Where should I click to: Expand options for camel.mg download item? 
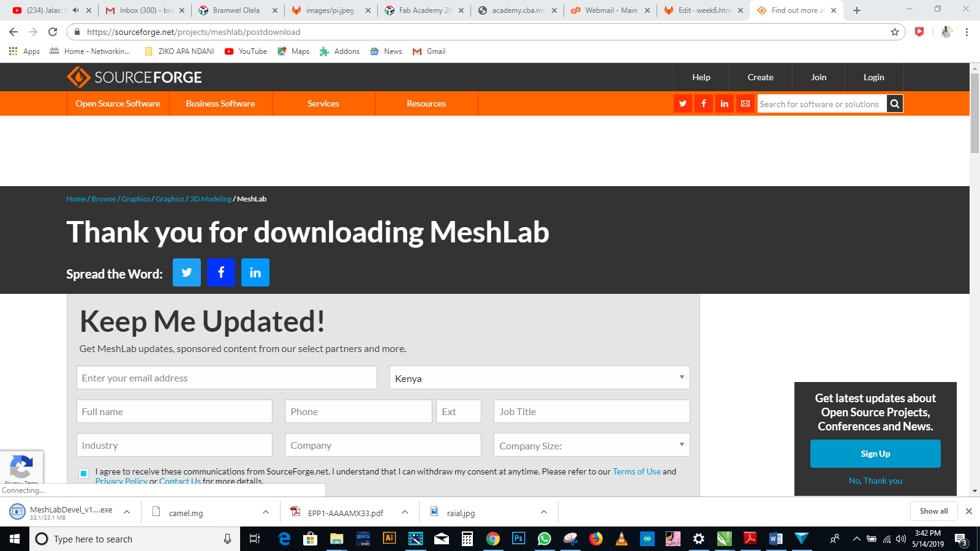pos(266,512)
